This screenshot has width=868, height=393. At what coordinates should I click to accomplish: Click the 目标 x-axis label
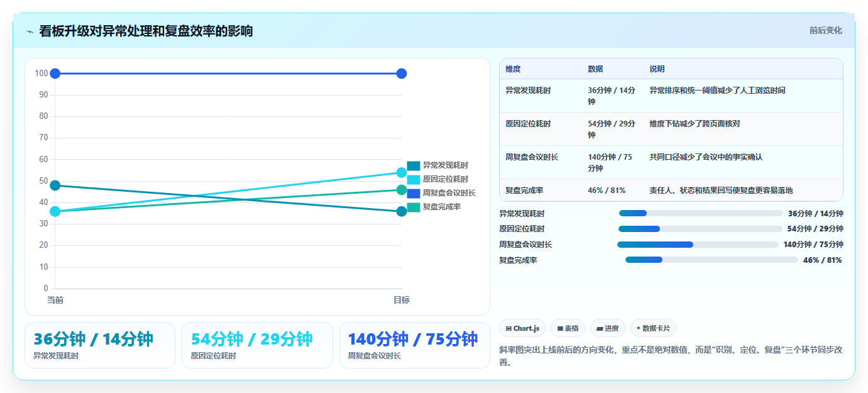402,301
